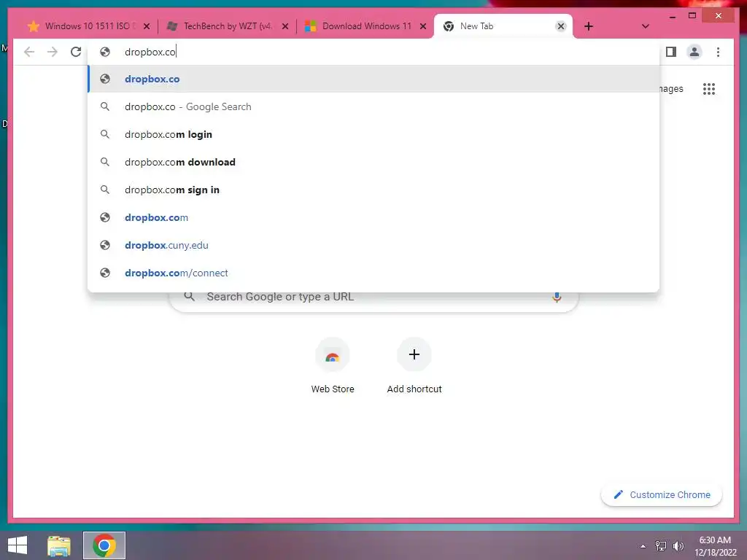Select the dropbox.co URL suggestion

tap(373, 79)
